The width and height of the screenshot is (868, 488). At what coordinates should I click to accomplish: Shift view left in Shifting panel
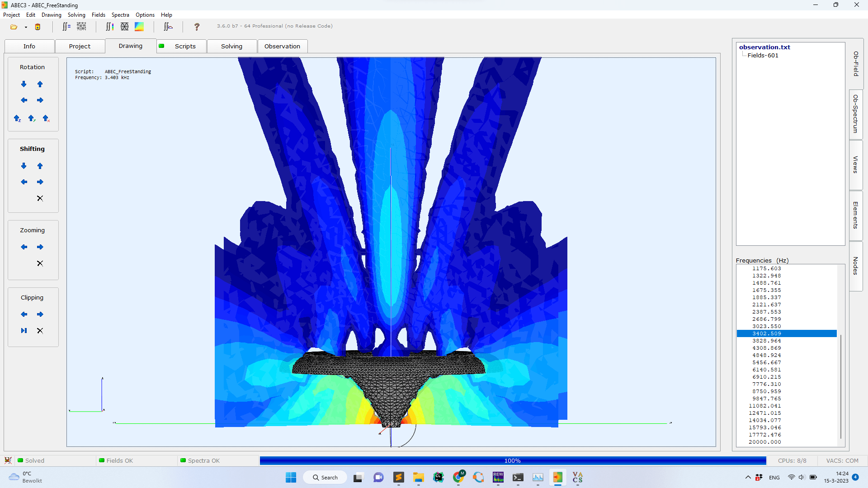[x=24, y=182]
